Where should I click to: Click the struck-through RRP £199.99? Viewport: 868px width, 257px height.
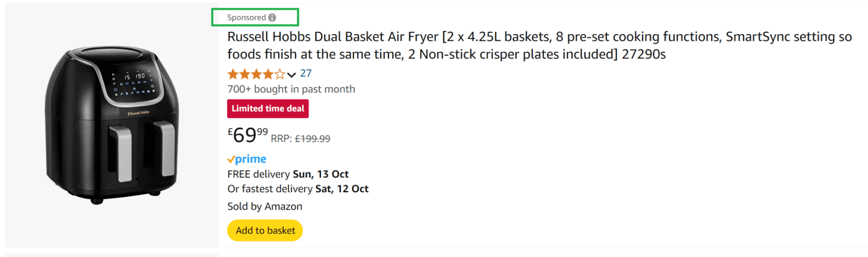[312, 139]
